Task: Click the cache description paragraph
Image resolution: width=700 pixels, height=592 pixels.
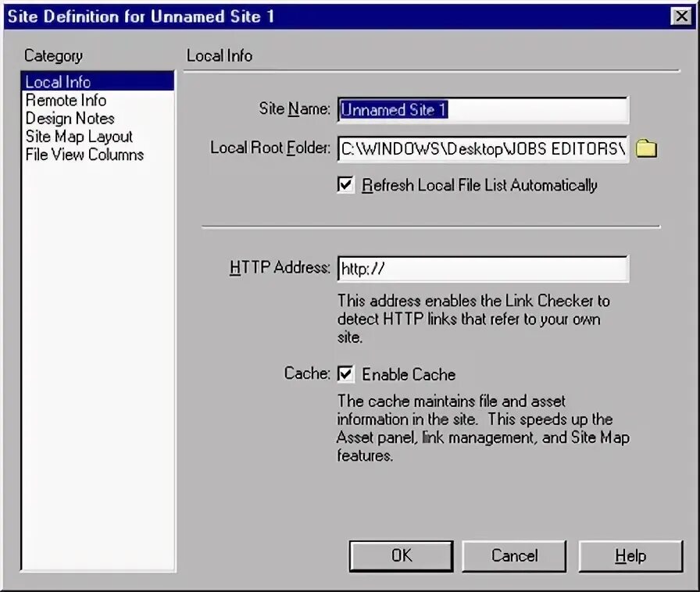Action: pos(483,428)
